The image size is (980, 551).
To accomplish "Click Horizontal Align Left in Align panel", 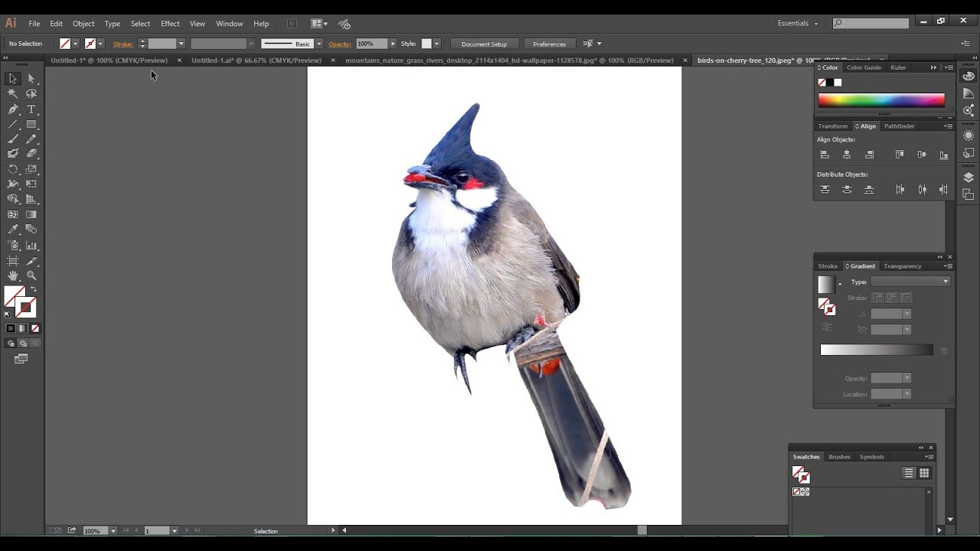I will (x=825, y=155).
